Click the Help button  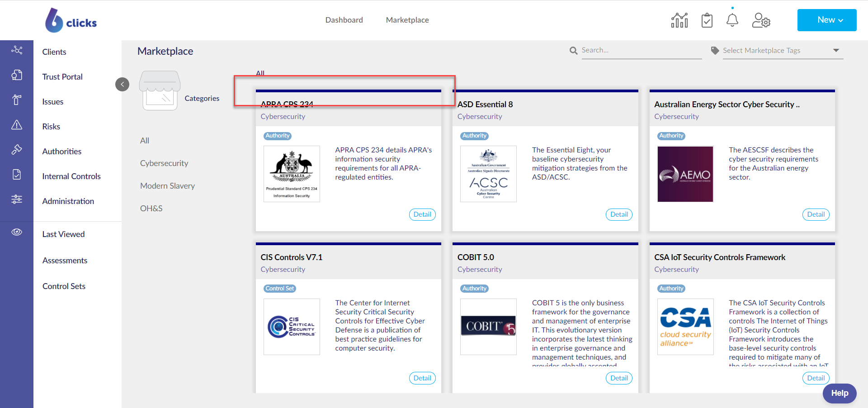click(x=840, y=393)
